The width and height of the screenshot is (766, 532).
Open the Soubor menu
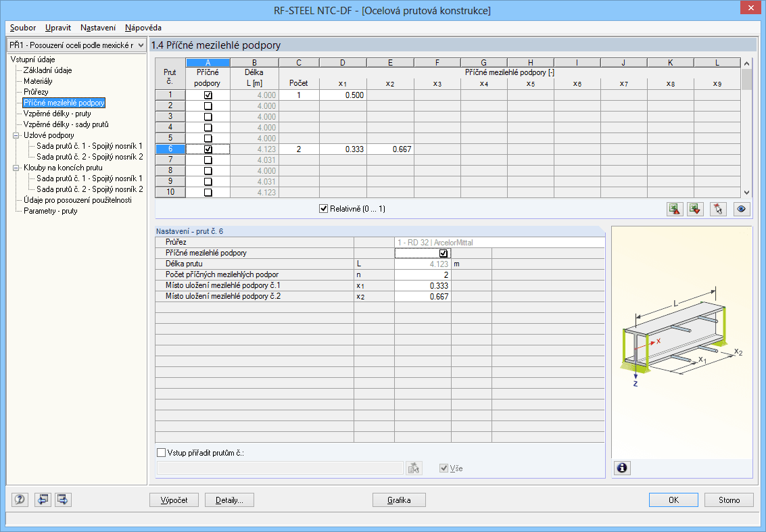click(23, 28)
